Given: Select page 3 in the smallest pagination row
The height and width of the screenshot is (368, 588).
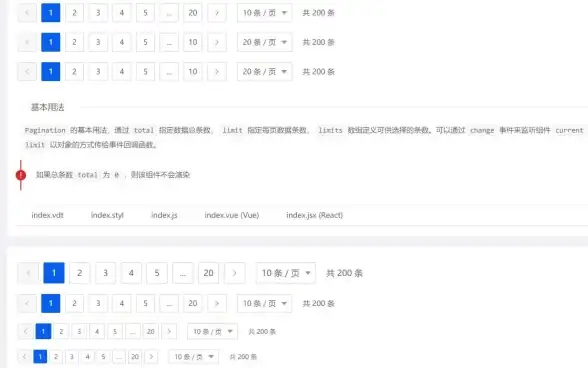Looking at the screenshot, I should [x=72, y=356].
